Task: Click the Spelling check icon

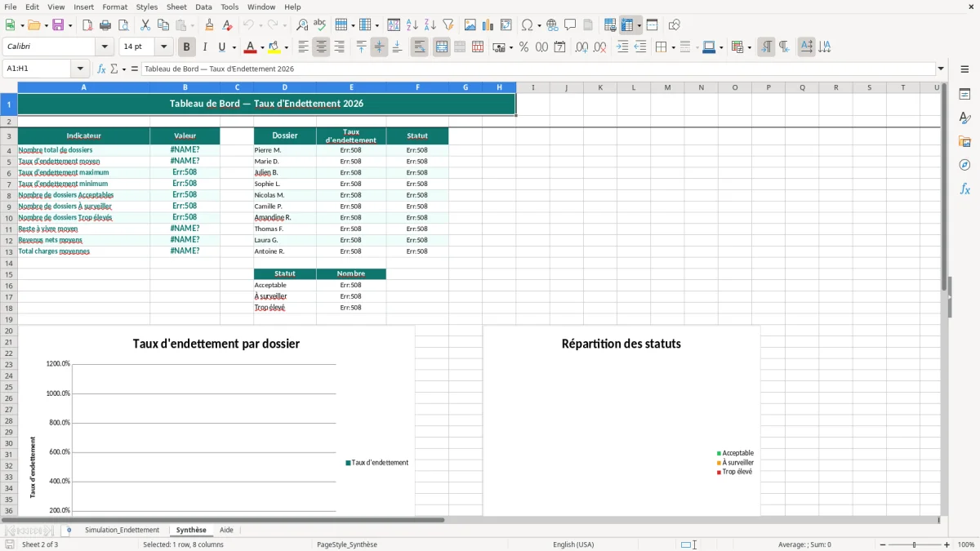Action: 319,25
